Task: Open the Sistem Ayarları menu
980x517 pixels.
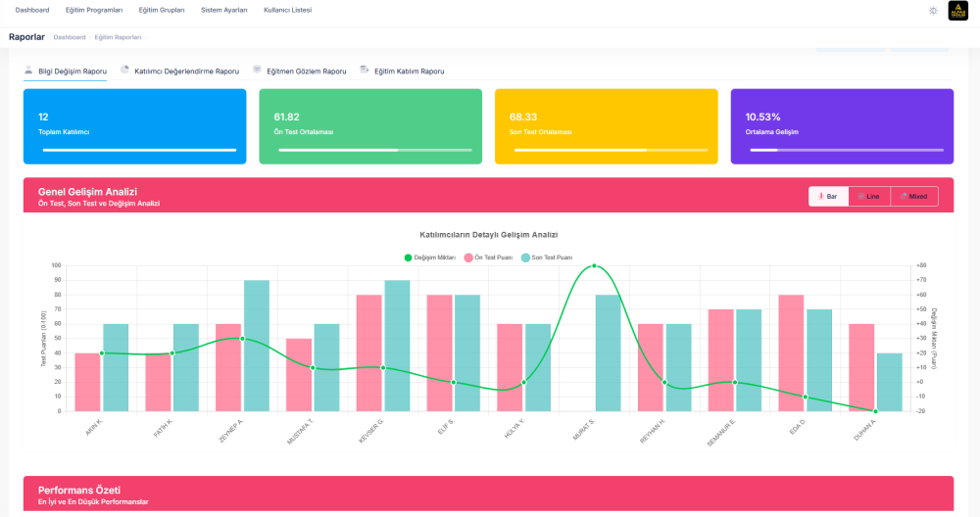Action: (224, 10)
